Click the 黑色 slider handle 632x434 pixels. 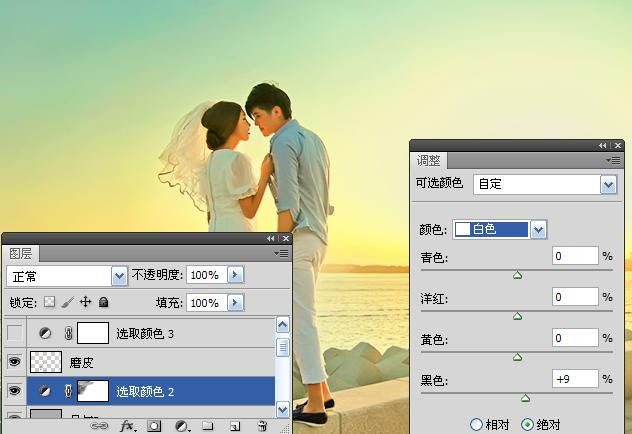[525, 399]
